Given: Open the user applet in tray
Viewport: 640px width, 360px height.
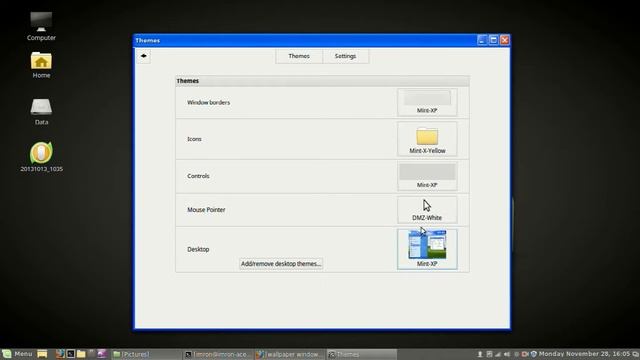Looking at the screenshot, I should click(480, 354).
